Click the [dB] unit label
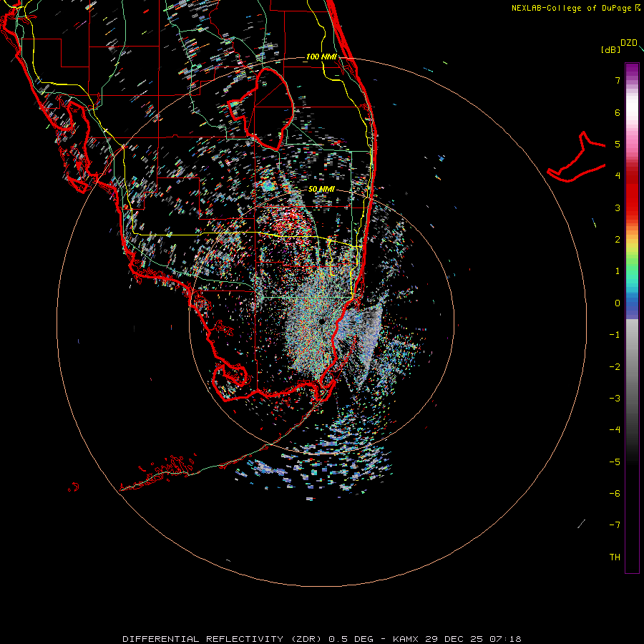 tap(611, 49)
